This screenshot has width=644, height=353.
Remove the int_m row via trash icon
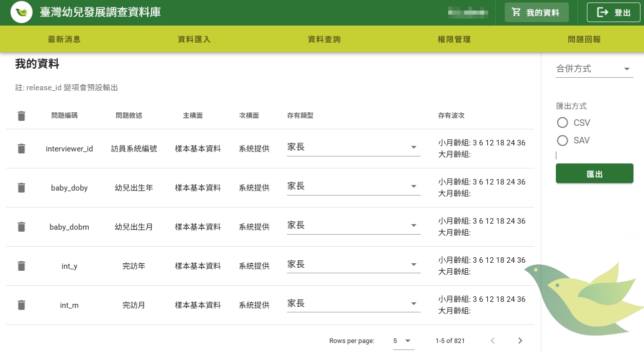click(21, 305)
